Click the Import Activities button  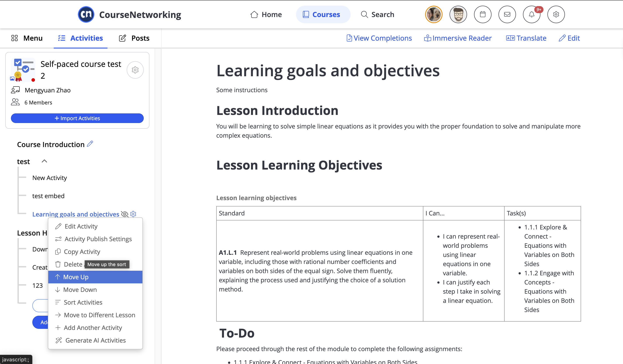point(77,118)
